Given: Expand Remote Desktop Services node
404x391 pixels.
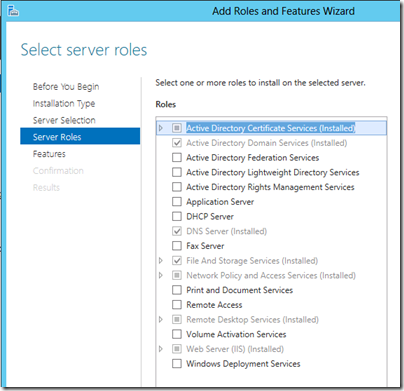Looking at the screenshot, I should [161, 319].
